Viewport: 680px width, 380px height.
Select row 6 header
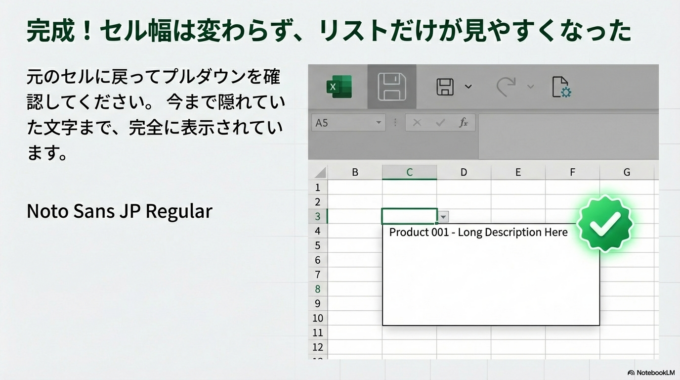[x=318, y=260]
